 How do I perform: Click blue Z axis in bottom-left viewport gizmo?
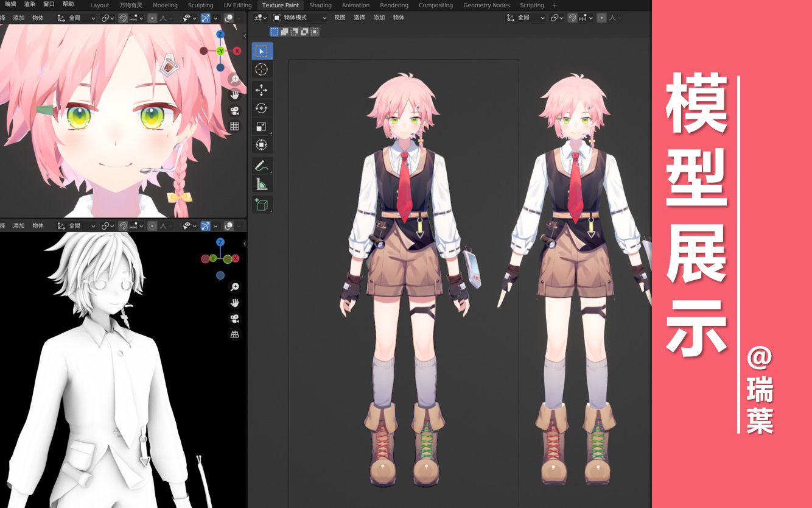tap(220, 242)
